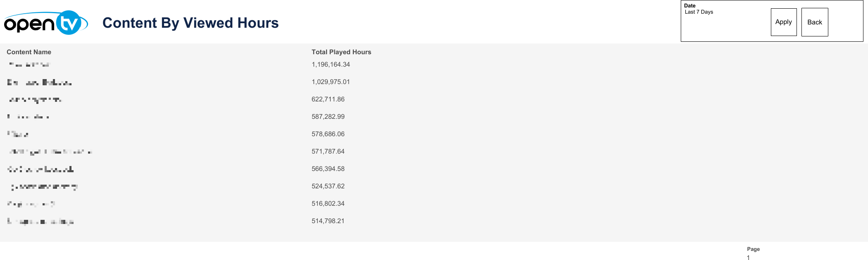Pick the 571,787.64 hours entry
The image size is (868, 260).
(328, 152)
